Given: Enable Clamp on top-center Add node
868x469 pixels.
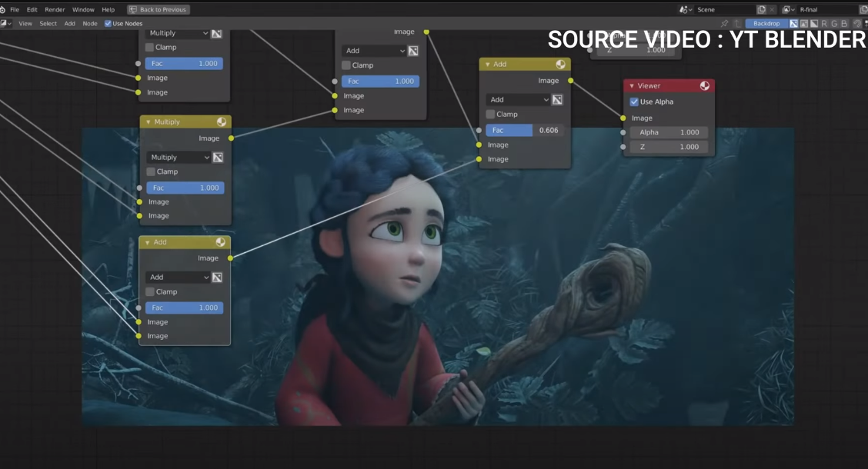Looking at the screenshot, I should pyautogui.click(x=346, y=65).
